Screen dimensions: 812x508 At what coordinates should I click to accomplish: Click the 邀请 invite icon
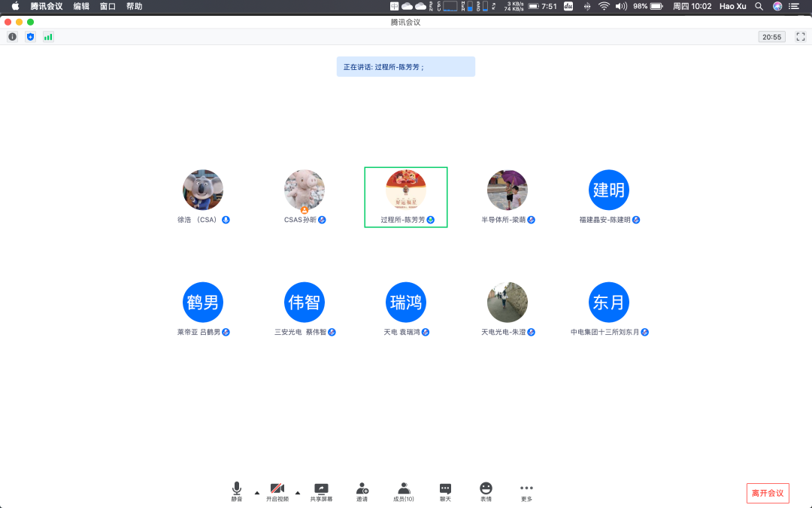tap(362, 491)
